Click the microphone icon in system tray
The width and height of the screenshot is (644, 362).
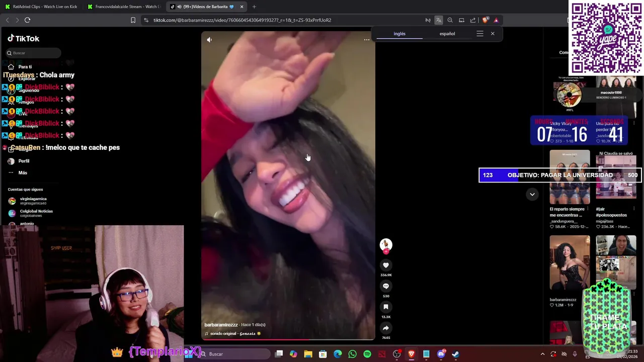click(575, 354)
